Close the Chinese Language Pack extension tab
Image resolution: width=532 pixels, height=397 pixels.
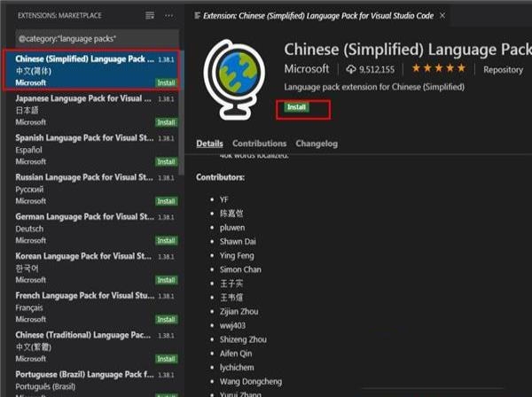pyautogui.click(x=441, y=16)
